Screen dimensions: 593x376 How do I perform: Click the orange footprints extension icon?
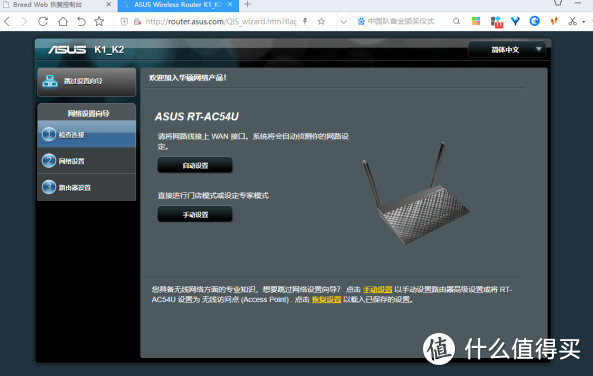(554, 21)
